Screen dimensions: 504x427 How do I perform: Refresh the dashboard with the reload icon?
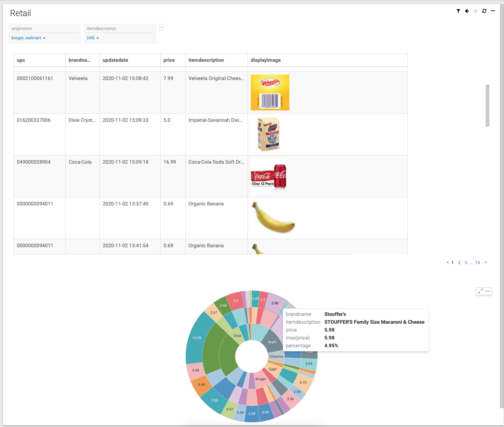tap(484, 11)
